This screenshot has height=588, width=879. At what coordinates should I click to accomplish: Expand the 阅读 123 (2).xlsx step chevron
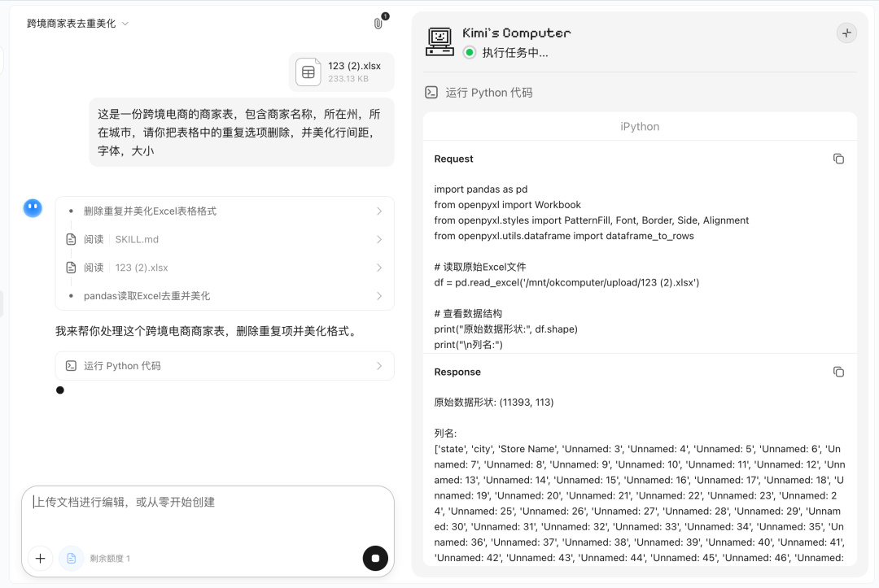coord(379,268)
